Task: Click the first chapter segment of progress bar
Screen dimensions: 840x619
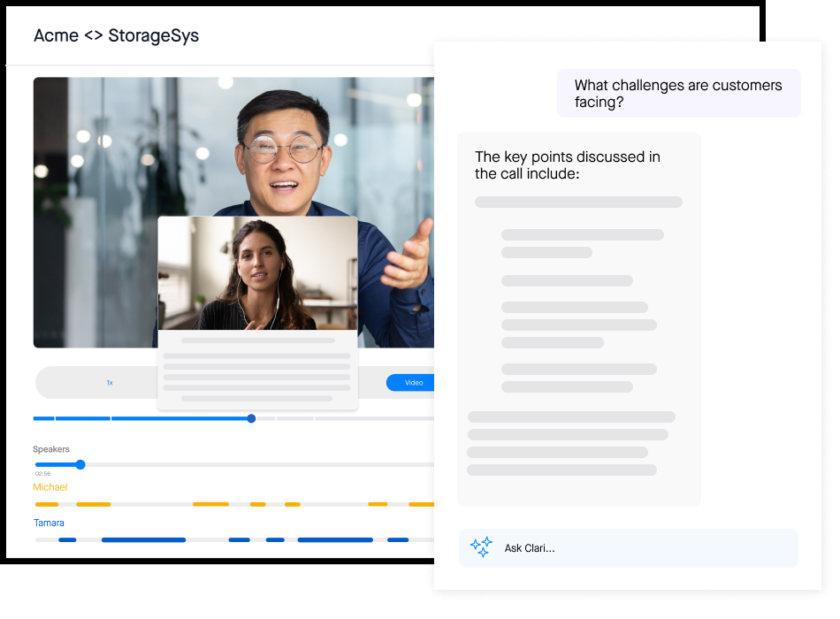Action: click(43, 418)
